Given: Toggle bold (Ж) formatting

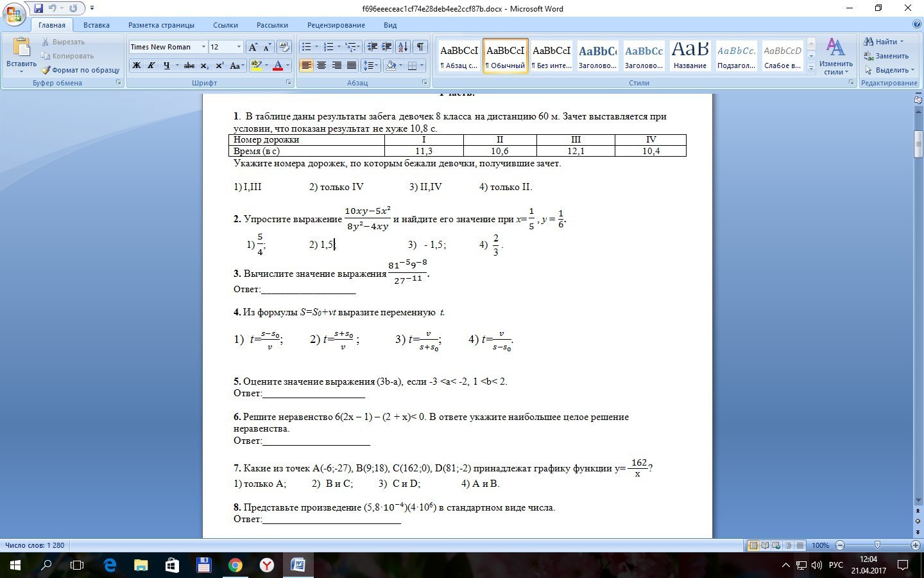Looking at the screenshot, I should [137, 66].
